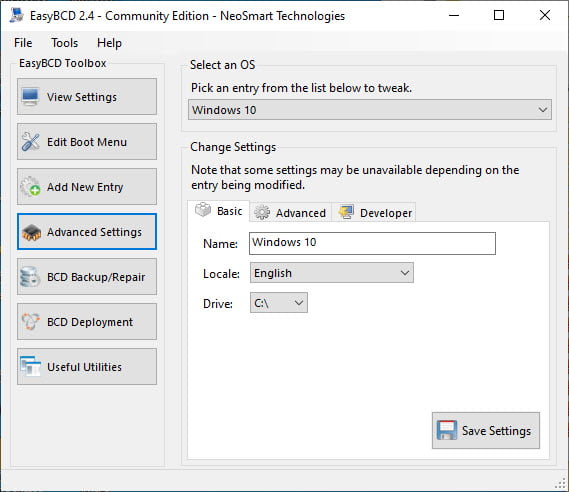This screenshot has width=569, height=492.
Task: Open the Tools menu
Action: pyautogui.click(x=64, y=43)
